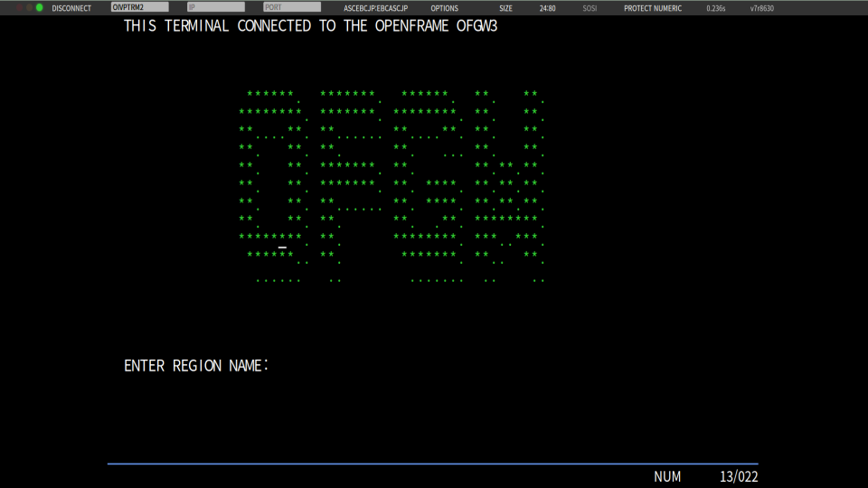Click the DISCONNECT button
Screen dimensions: 868x488
pos(71,8)
